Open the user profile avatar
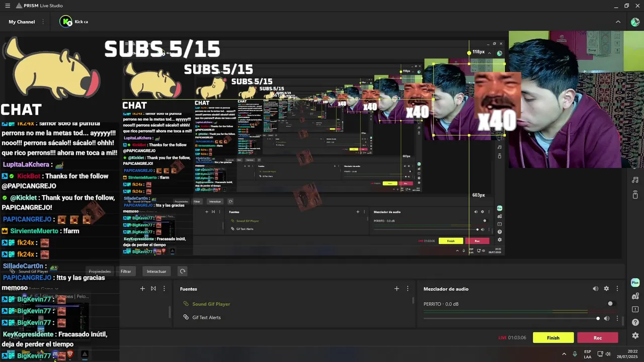The width and height of the screenshot is (644, 362). click(635, 22)
